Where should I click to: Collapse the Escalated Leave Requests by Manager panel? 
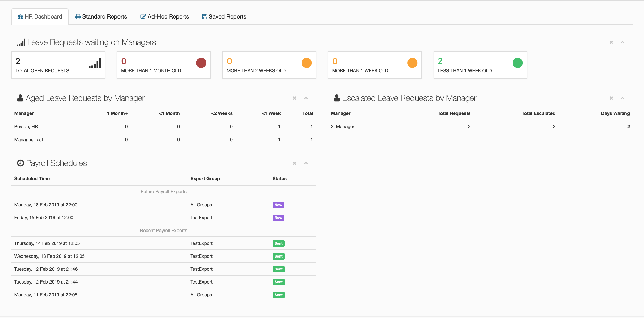click(x=622, y=98)
